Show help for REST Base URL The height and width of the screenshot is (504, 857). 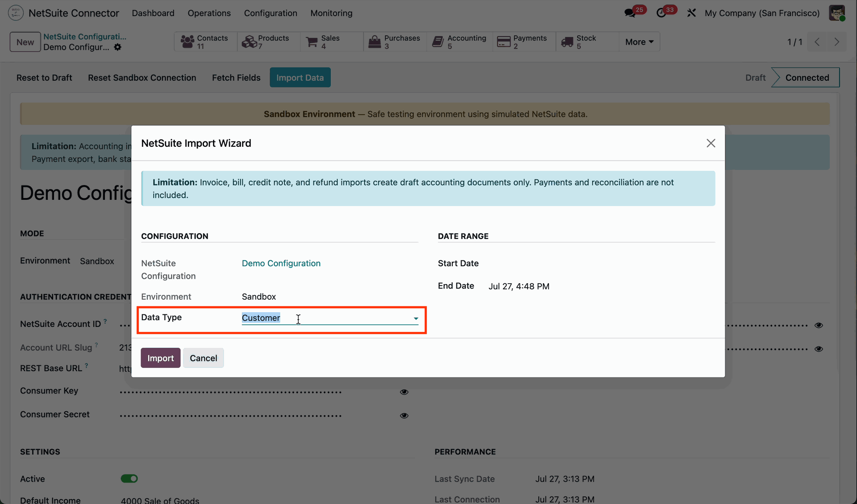pos(86,365)
